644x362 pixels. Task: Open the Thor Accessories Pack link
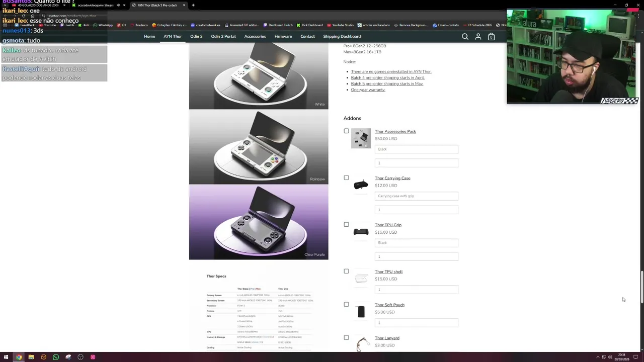coord(395,131)
